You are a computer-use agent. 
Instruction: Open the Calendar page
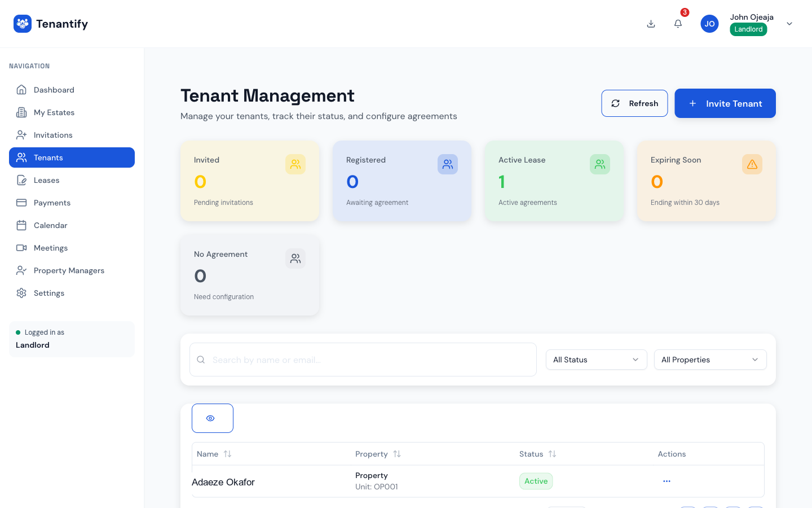72,225
